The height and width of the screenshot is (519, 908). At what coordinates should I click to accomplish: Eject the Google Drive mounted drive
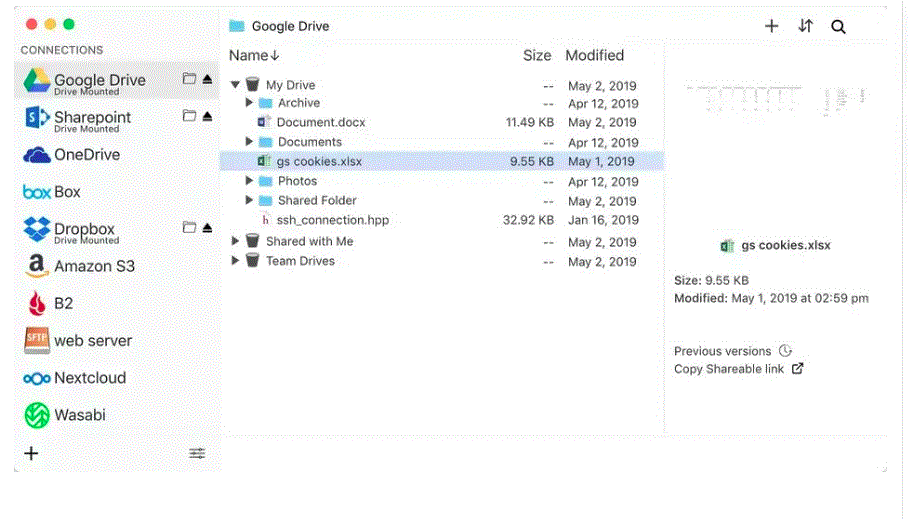pyautogui.click(x=207, y=79)
